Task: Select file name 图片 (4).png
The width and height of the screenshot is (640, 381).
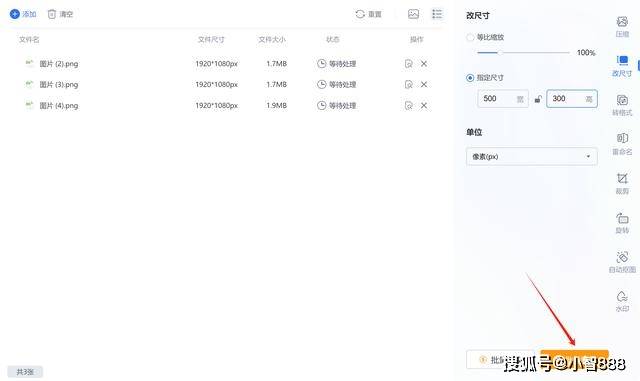Action: [x=59, y=106]
